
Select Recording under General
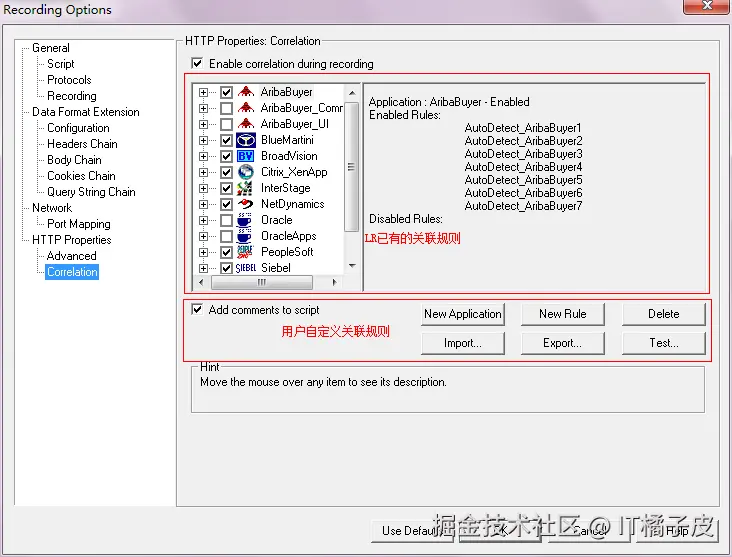coord(72,96)
